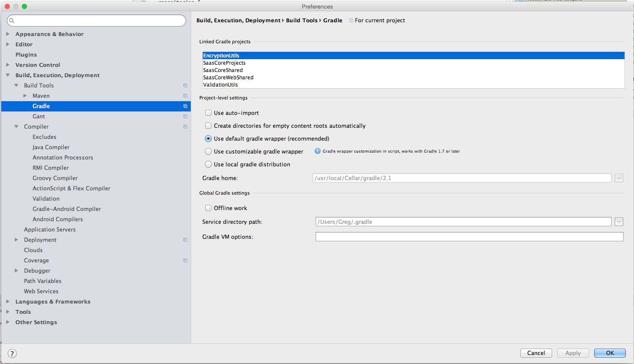The height and width of the screenshot is (364, 634).
Task: Enable Create directories for empty content roots
Action: pyautogui.click(x=208, y=126)
